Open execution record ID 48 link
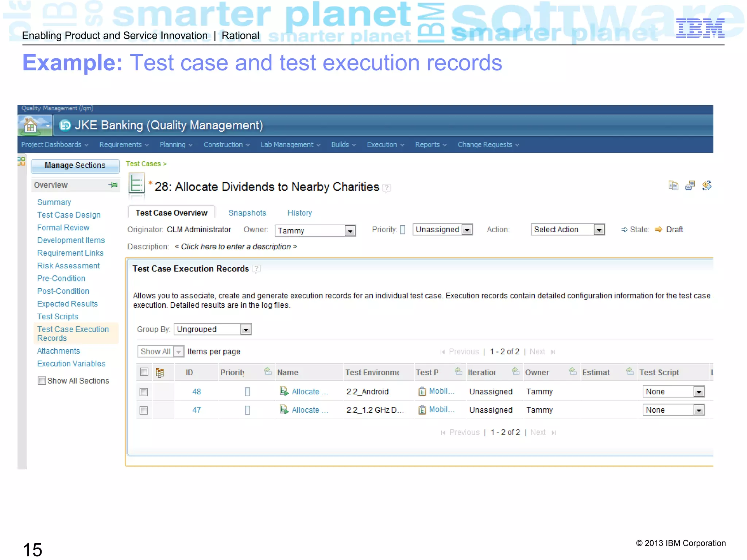This screenshot has height=560, width=747. pos(197,392)
